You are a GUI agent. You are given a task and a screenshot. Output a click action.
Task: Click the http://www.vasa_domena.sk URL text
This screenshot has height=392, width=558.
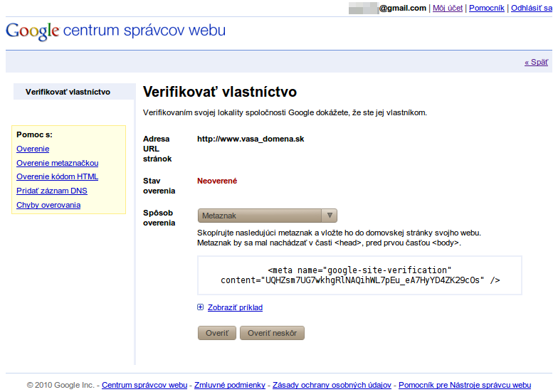[x=251, y=139]
